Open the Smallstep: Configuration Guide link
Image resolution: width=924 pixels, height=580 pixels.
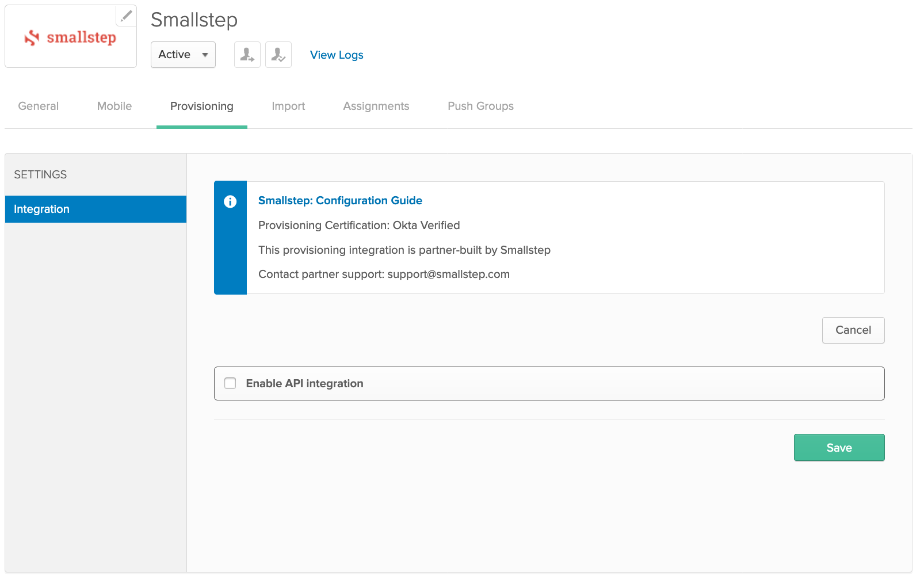click(340, 201)
